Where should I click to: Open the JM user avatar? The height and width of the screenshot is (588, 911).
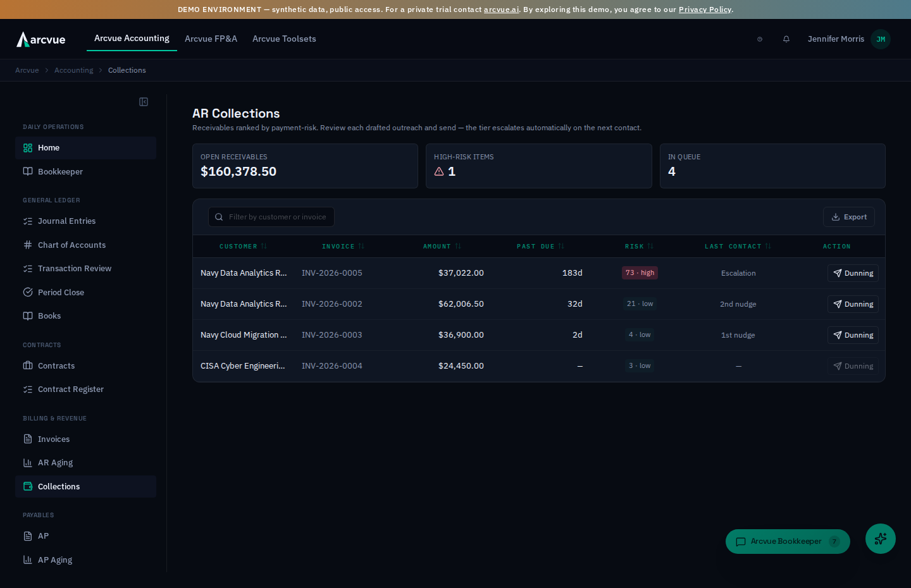(x=881, y=39)
